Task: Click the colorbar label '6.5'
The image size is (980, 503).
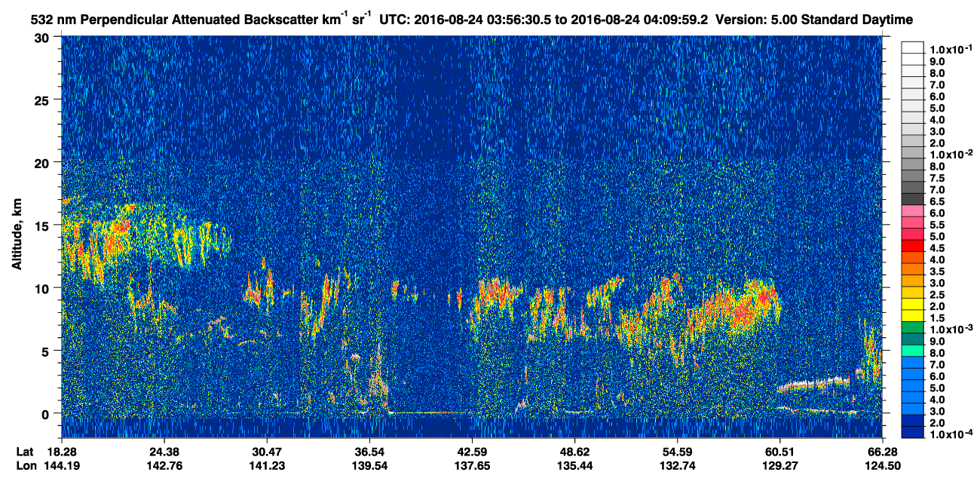Action: click(x=937, y=202)
